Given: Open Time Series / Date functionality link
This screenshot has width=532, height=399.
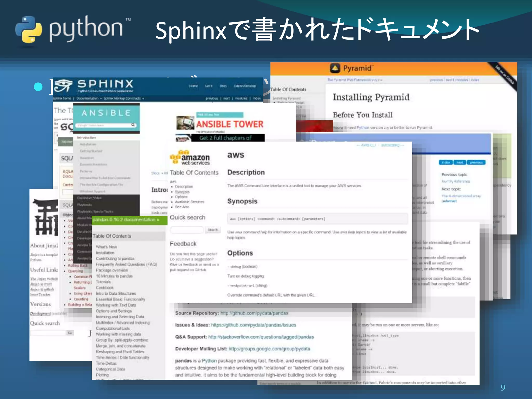Looking at the screenshot, I should (122, 358).
